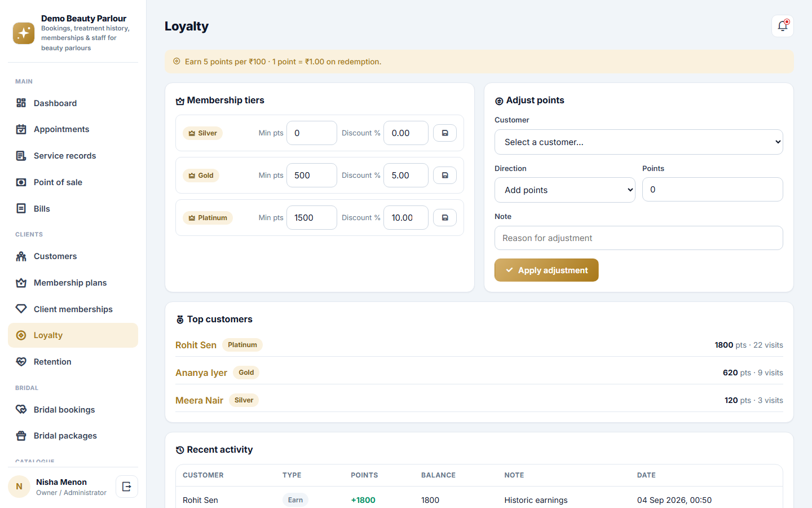This screenshot has width=812, height=508.
Task: Click the Point of sale icon
Action: click(21, 182)
